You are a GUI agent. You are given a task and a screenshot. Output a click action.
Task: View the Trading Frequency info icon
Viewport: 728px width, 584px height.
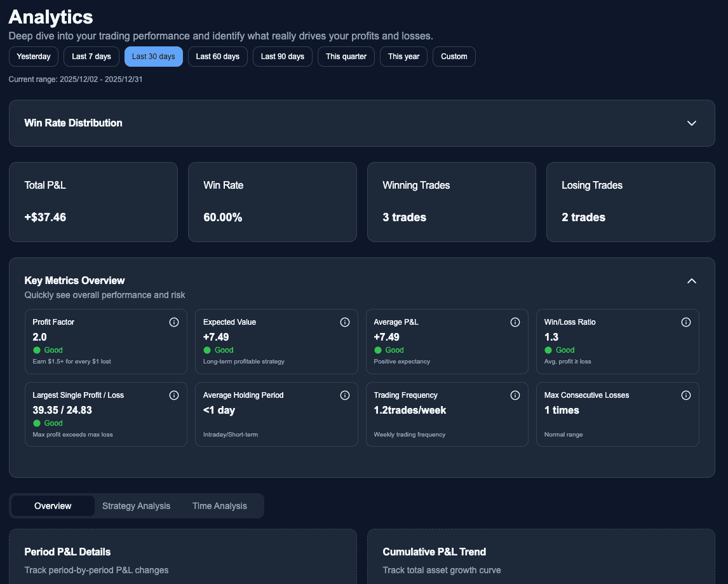pyautogui.click(x=515, y=395)
